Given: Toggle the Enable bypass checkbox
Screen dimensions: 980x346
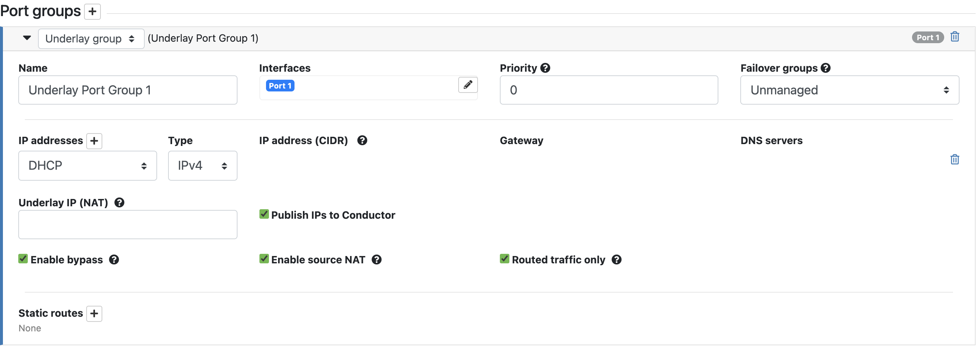Looking at the screenshot, I should coord(23,259).
